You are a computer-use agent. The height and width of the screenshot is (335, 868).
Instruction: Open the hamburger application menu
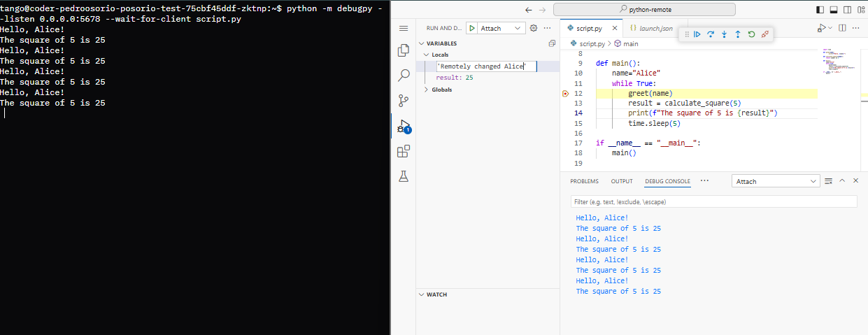point(403,28)
